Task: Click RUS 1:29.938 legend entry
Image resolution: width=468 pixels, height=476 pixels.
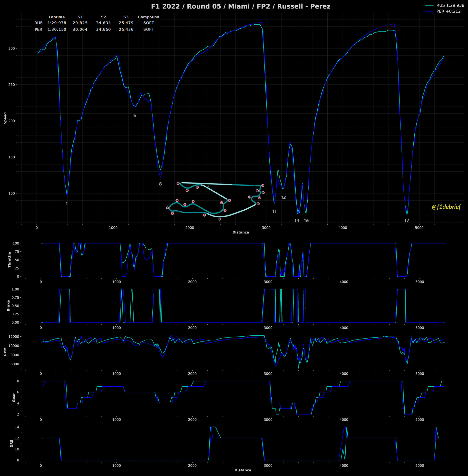Action: click(450, 5)
